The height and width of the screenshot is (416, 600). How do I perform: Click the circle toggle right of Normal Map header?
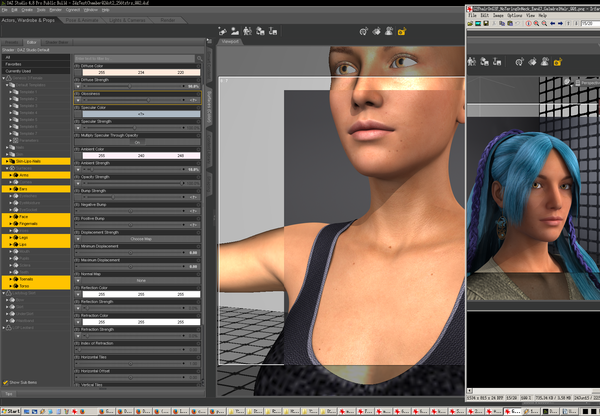pyautogui.click(x=198, y=274)
